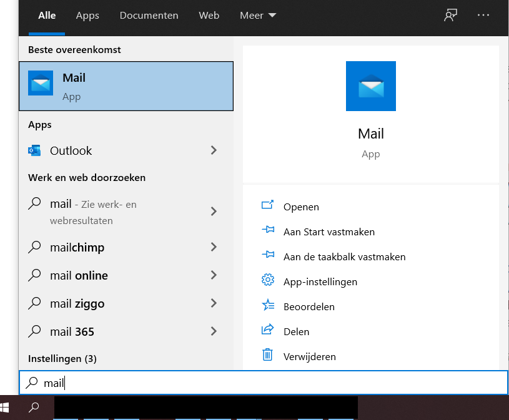The height and width of the screenshot is (420, 509).
Task: Click the pin icon for taakbalk vastmaken
Action: tap(267, 256)
